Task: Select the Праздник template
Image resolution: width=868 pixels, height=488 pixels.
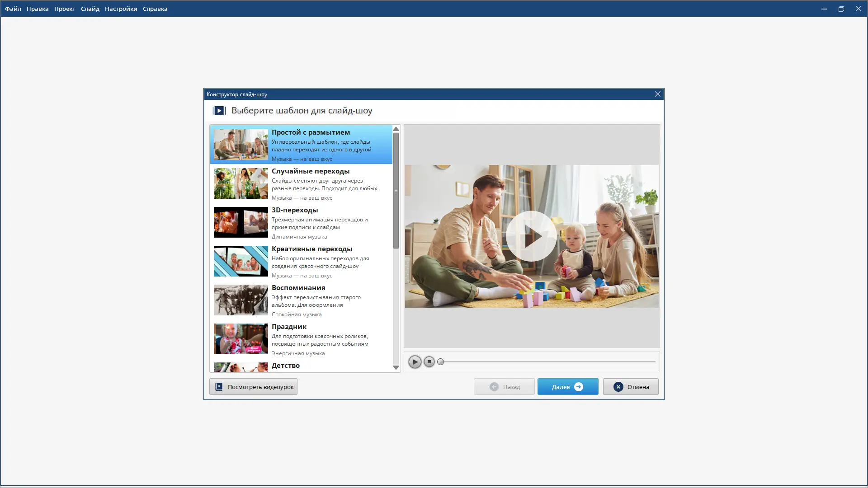Action: click(301, 339)
